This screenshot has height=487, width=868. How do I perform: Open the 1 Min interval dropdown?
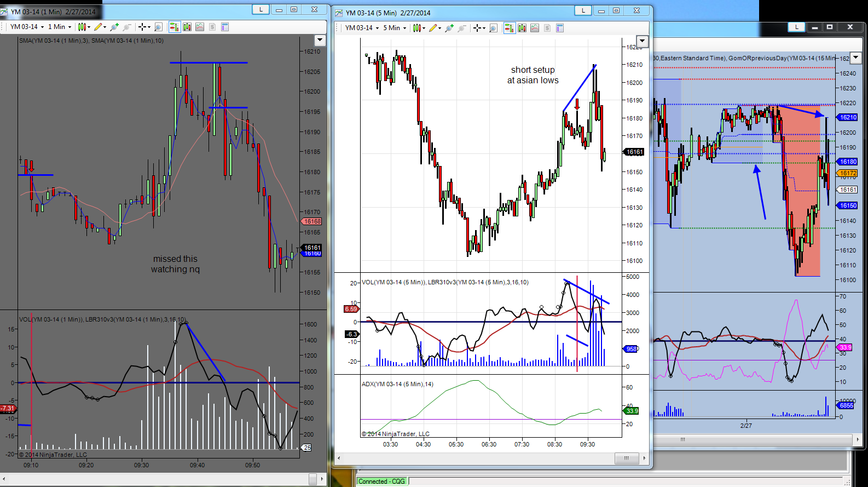60,27
